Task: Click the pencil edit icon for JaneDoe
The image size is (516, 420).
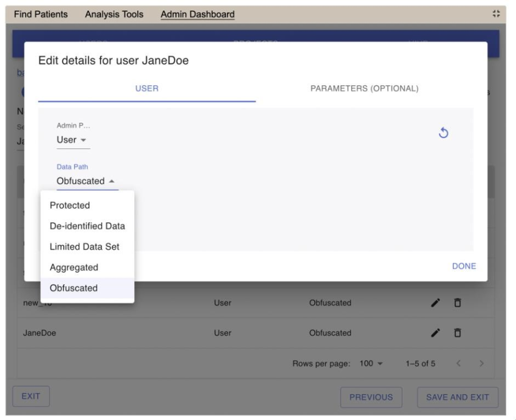Action: 436,332
